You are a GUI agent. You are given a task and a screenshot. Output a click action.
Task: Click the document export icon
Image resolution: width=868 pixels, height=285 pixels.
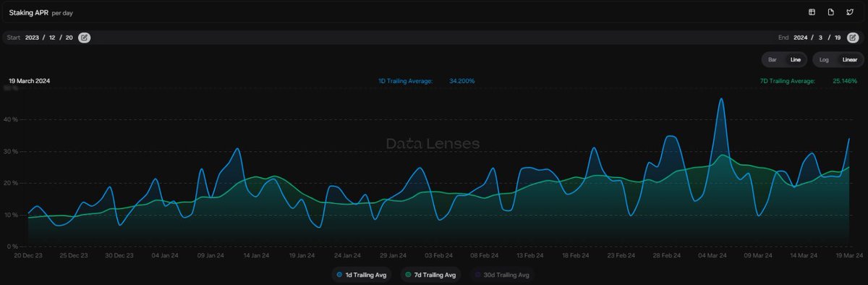831,12
